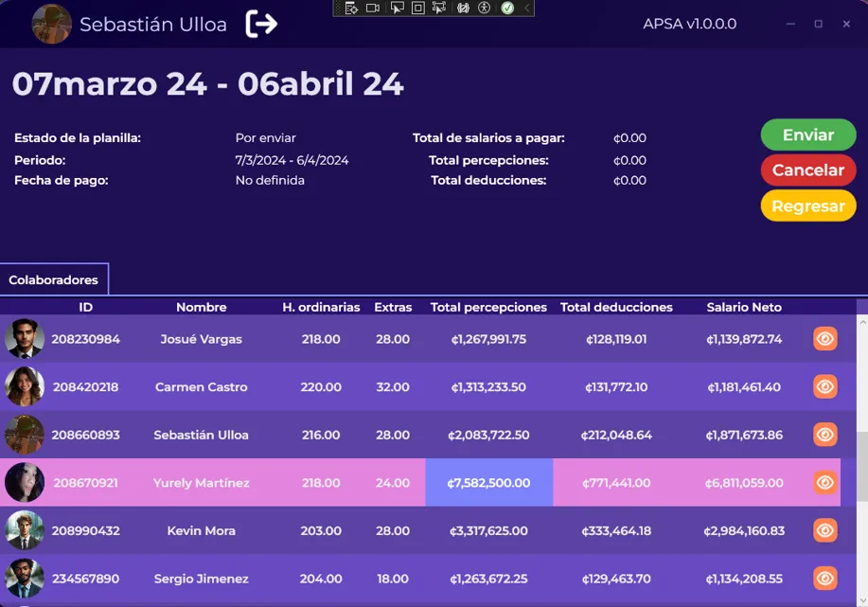The image size is (868, 607).
Task: Click the green checkmark status icon in debug toolbar
Action: (507, 9)
